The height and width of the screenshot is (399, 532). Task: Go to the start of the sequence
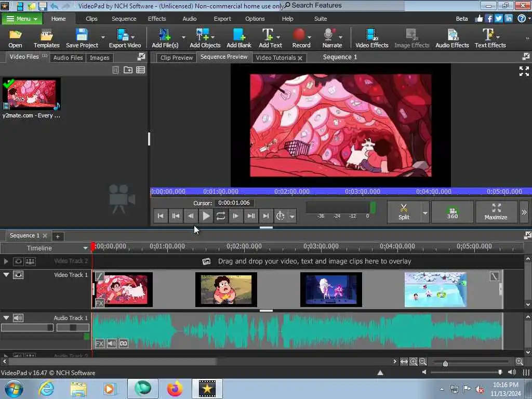click(x=161, y=216)
